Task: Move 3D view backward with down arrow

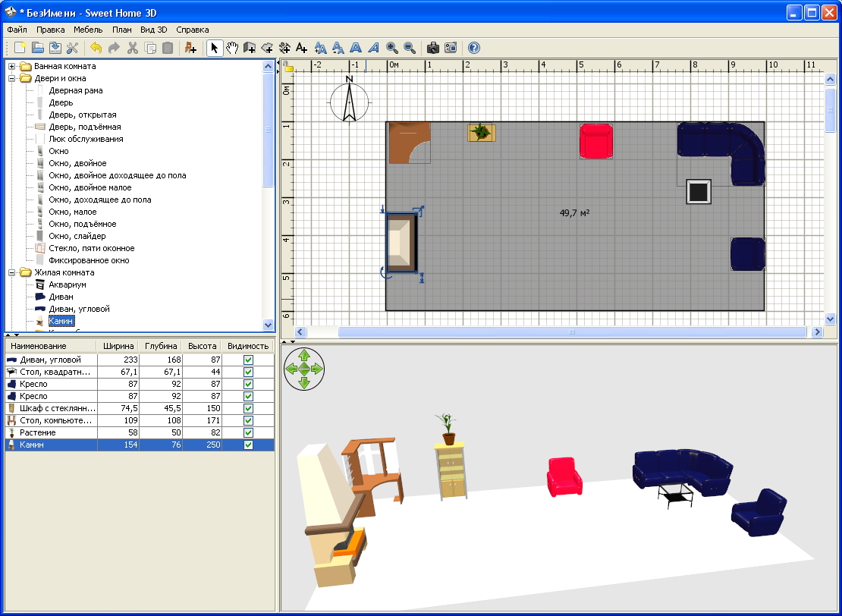Action: click(304, 382)
